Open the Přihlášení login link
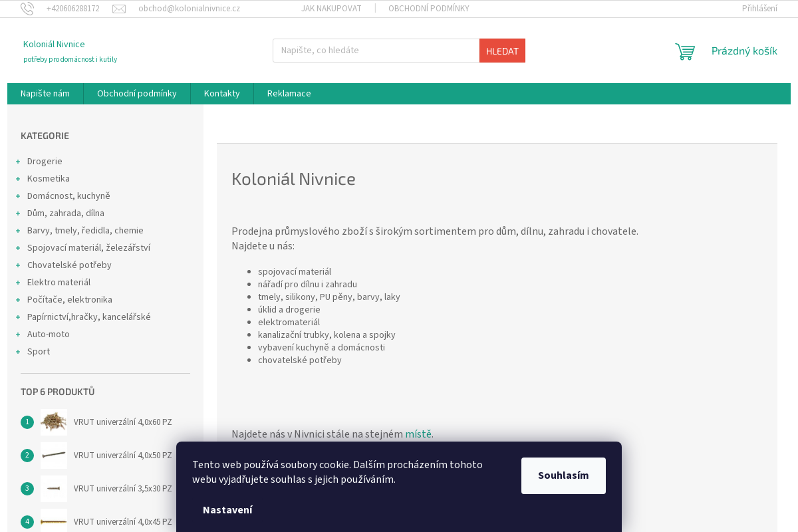The width and height of the screenshot is (798, 532). pos(759,8)
